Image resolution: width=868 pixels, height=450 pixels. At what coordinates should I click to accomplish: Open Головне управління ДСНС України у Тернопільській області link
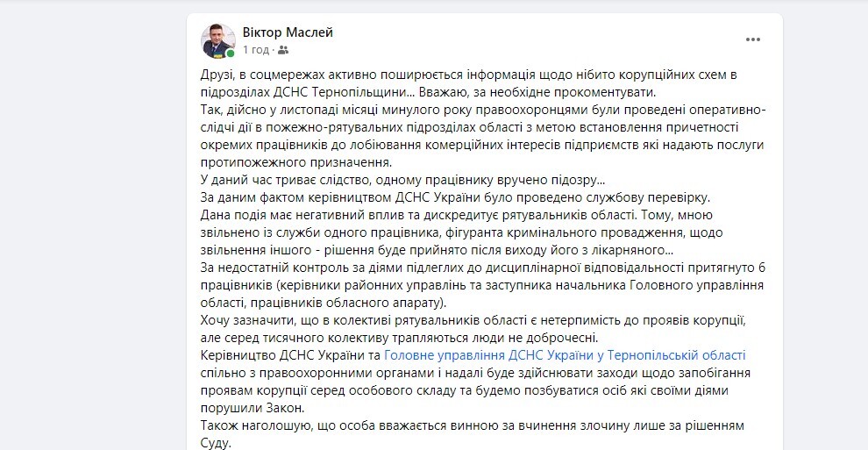pos(565,354)
